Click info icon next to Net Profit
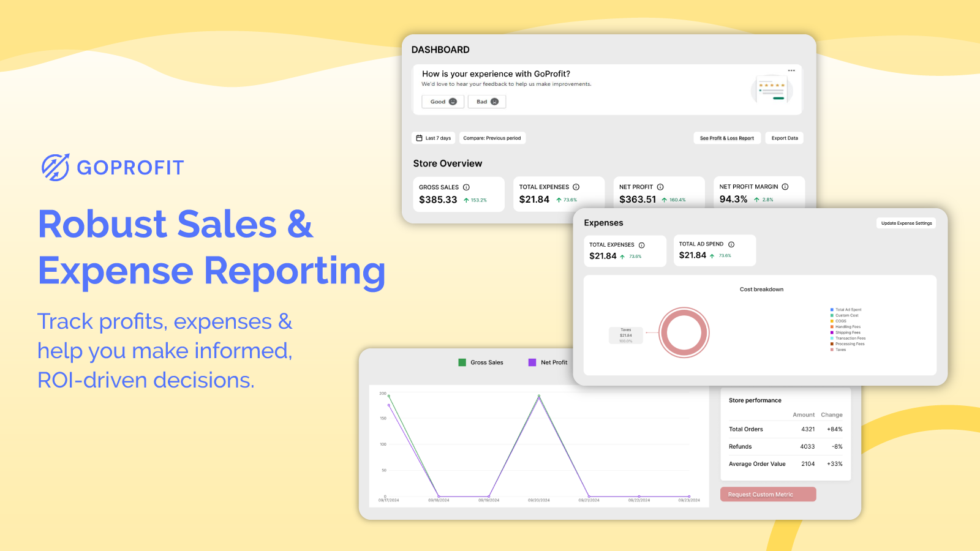Viewport: 980px width, 551px height. point(660,187)
